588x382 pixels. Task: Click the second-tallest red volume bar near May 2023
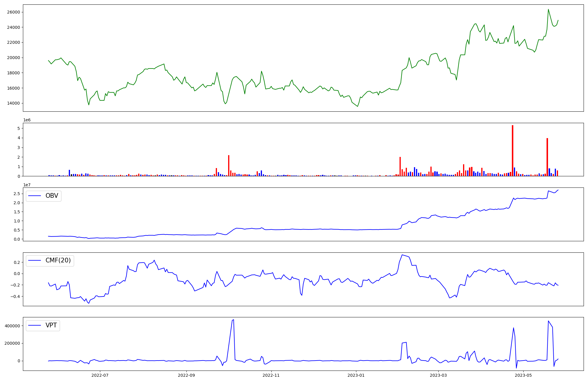pos(547,157)
